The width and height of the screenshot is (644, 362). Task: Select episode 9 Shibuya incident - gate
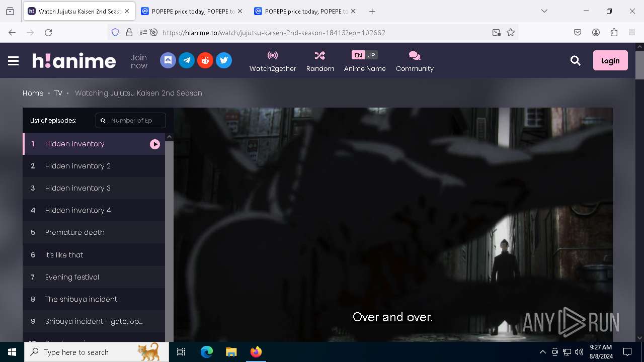(94, 321)
